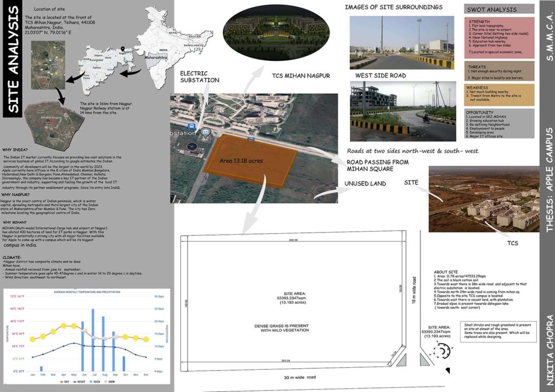The width and height of the screenshot is (555, 392).
Task: Click the 'Location of site' heading
Action: click(x=49, y=9)
